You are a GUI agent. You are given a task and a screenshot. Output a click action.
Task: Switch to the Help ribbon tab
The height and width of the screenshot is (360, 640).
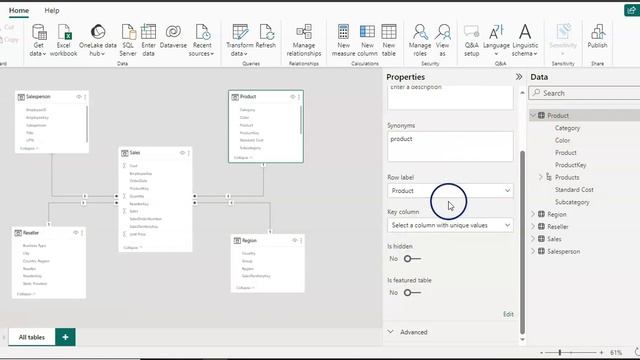pyautogui.click(x=52, y=10)
